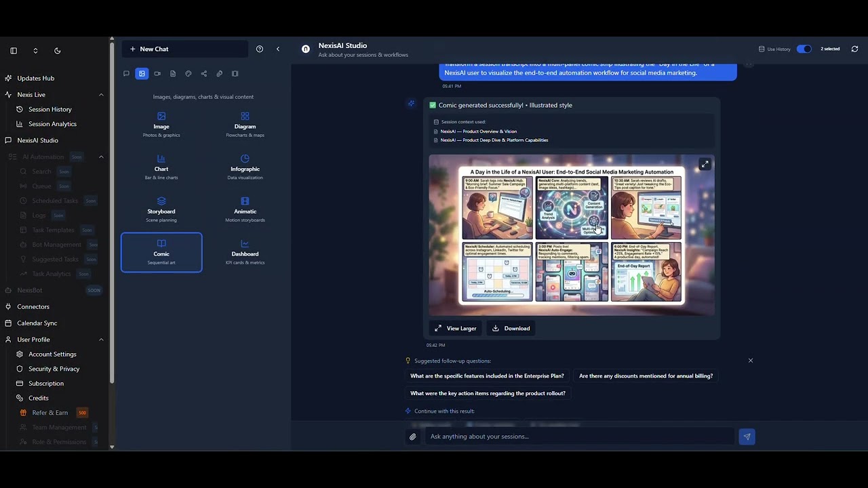Choose the Diagram content type
This screenshot has height=488, width=868.
(x=245, y=125)
